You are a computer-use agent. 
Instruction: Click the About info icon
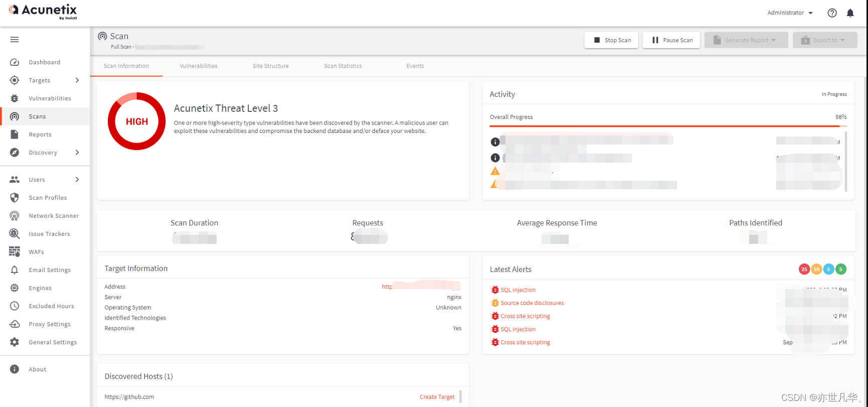pos(15,369)
